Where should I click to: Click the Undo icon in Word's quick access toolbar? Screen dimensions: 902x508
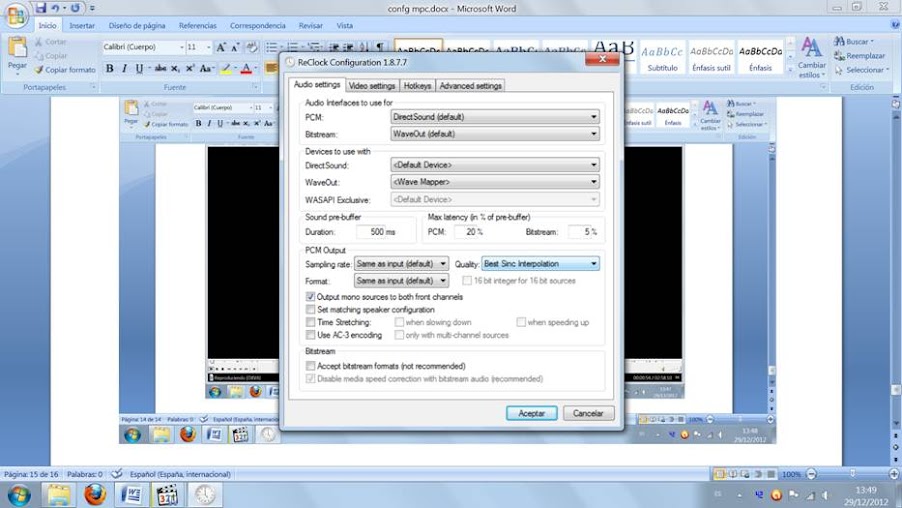[55, 8]
